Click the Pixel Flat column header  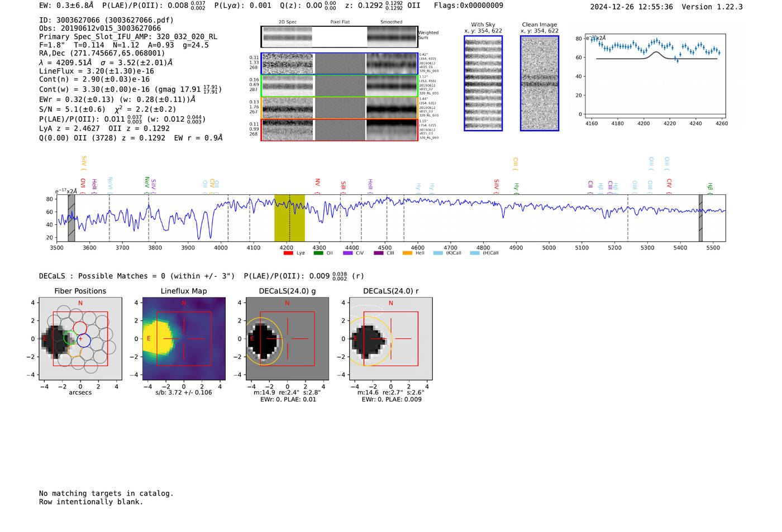(x=340, y=22)
